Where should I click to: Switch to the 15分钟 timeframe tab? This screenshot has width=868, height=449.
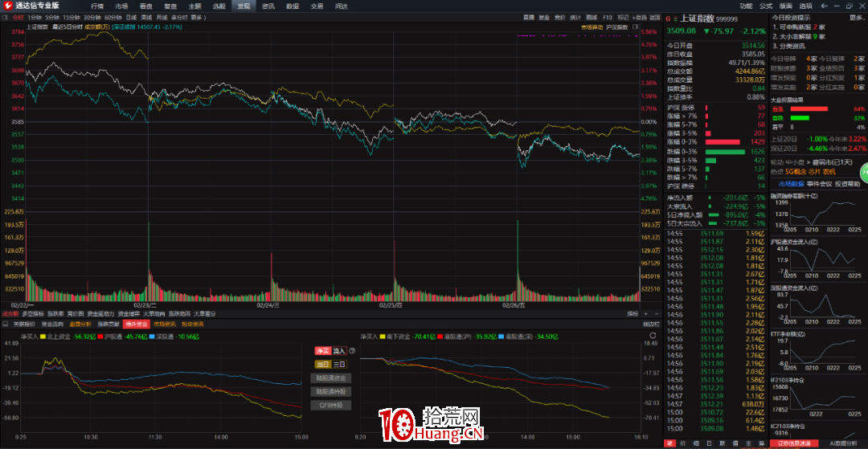72,18
